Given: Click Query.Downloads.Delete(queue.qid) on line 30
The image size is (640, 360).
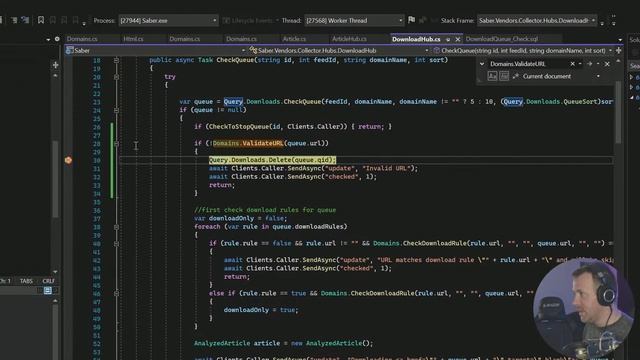Looking at the screenshot, I should click(x=272, y=160).
